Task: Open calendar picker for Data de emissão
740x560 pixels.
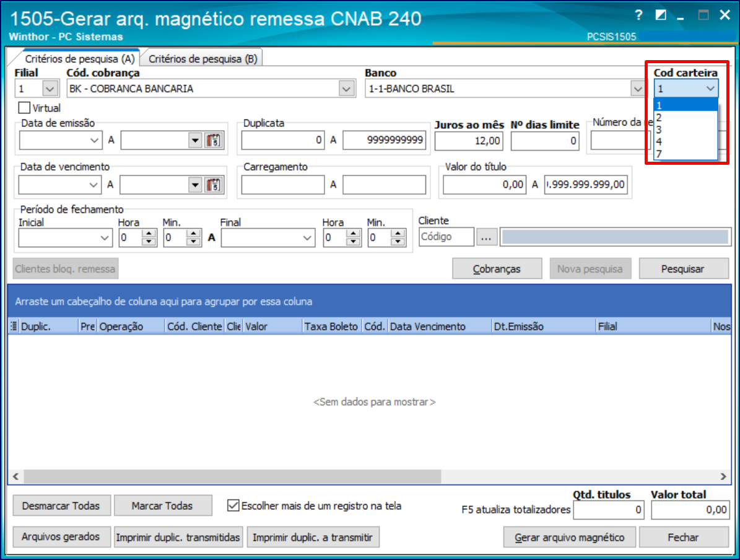Action: click(x=213, y=140)
